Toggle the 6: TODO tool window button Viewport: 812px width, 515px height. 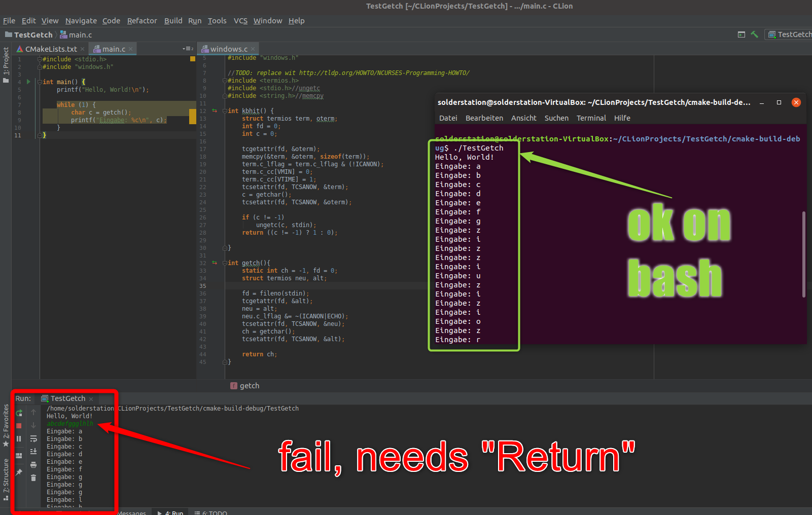coord(211,512)
